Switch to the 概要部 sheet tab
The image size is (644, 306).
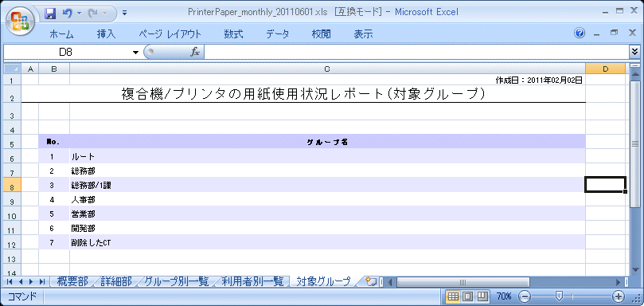[72, 282]
